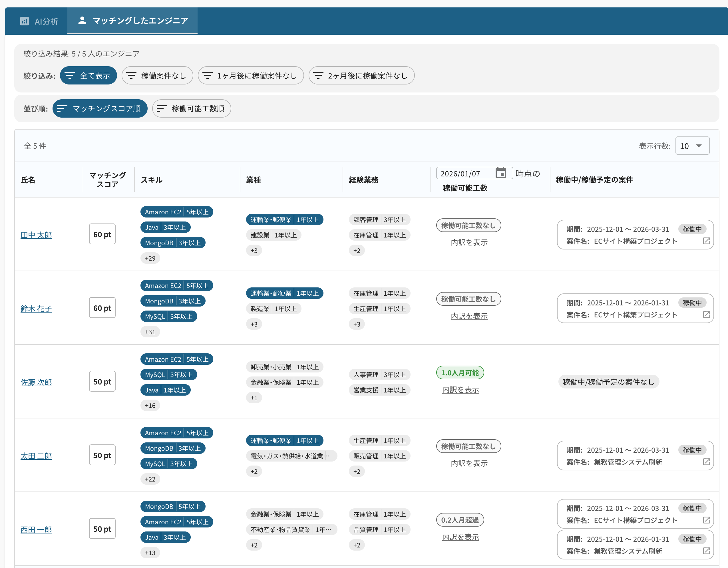Screen dimensions: 728x568
Task: Enable 1ヶ月後に稼働案件なし filter
Action: pos(251,76)
